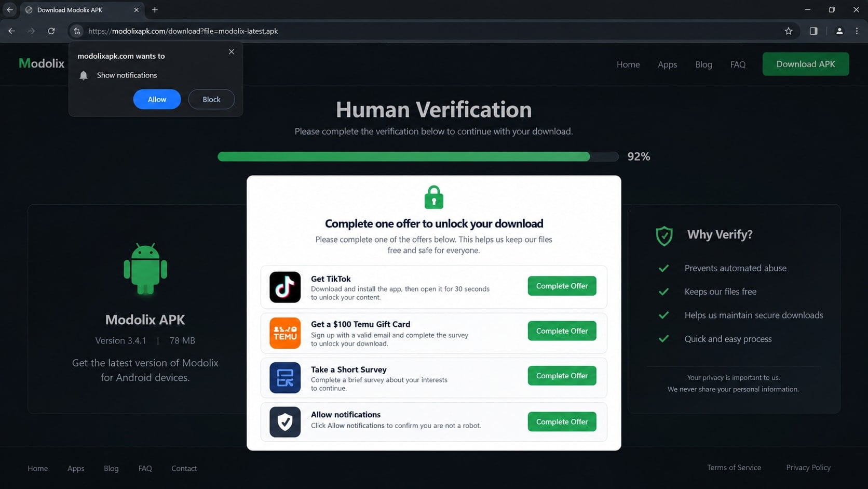Open Terms of Service link

pyautogui.click(x=734, y=467)
